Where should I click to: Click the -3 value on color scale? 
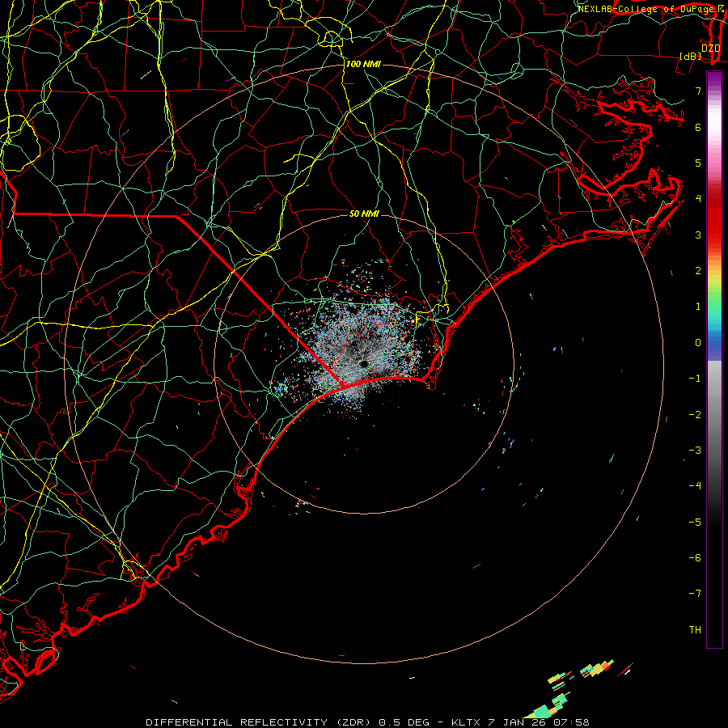pos(695,451)
